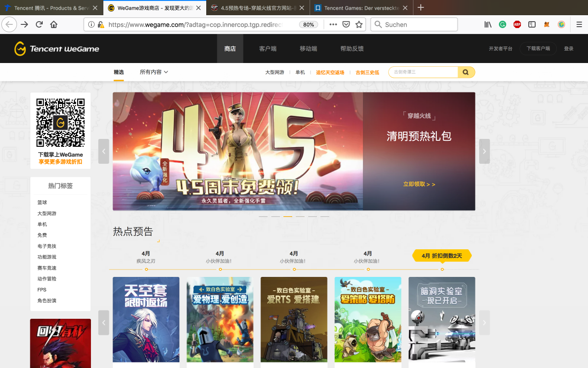Viewport: 588px width, 368px height.
Task: Focus the Suchen browser search box
Action: click(x=414, y=24)
